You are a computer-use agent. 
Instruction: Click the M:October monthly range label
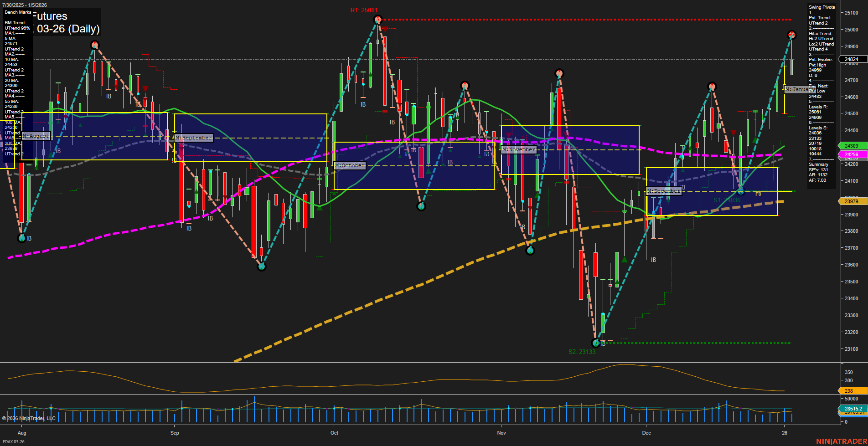pos(350,165)
